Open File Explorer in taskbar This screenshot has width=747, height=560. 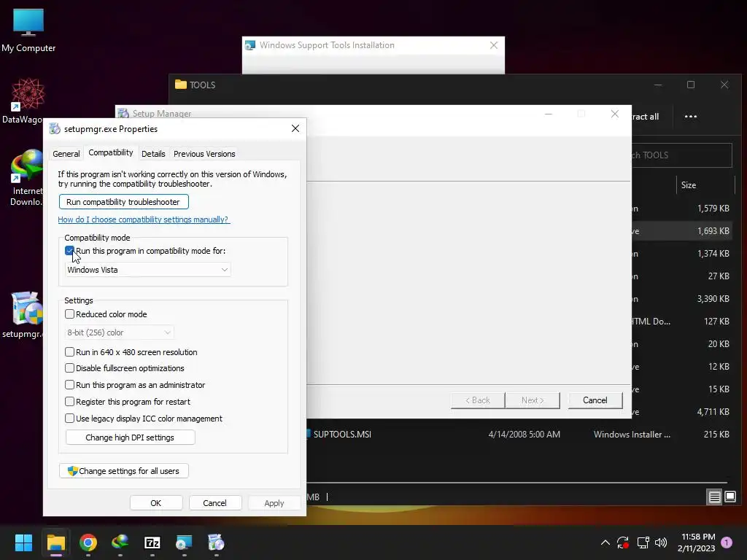pyautogui.click(x=55, y=542)
